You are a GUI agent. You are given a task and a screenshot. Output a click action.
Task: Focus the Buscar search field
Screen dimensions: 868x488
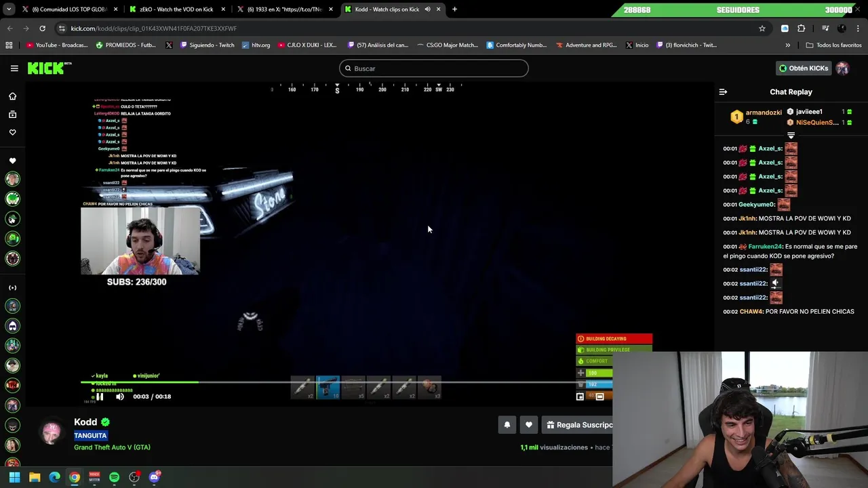click(x=434, y=68)
